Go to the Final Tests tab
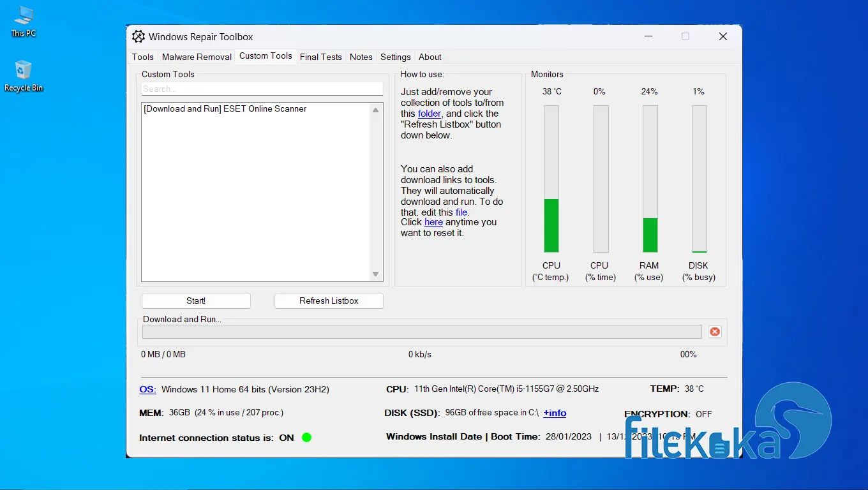The image size is (868, 490). pyautogui.click(x=321, y=57)
